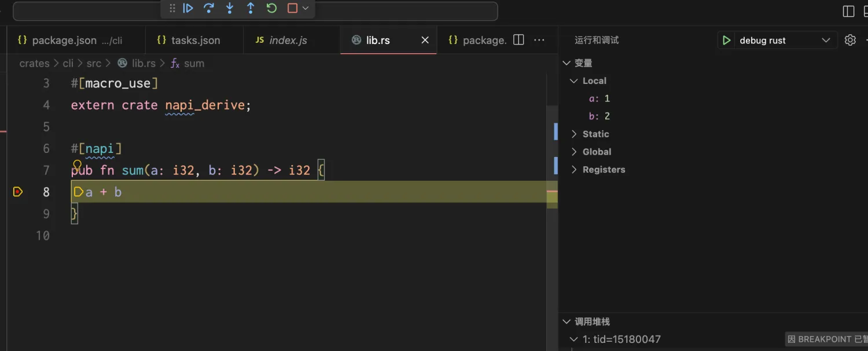Click the Step Over debug icon

(x=209, y=8)
